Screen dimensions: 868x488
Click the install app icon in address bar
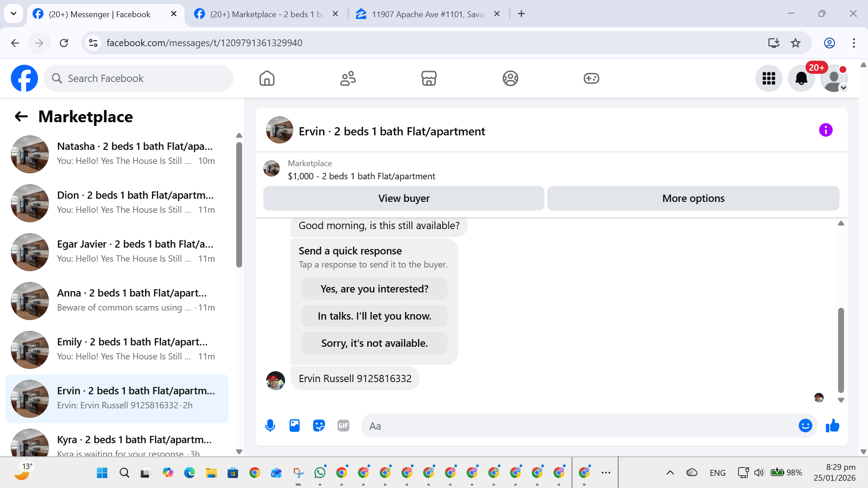773,43
